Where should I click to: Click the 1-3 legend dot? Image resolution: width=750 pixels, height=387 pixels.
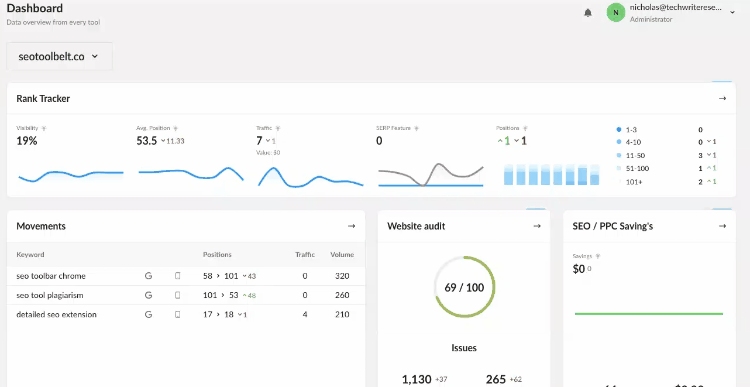coord(619,130)
